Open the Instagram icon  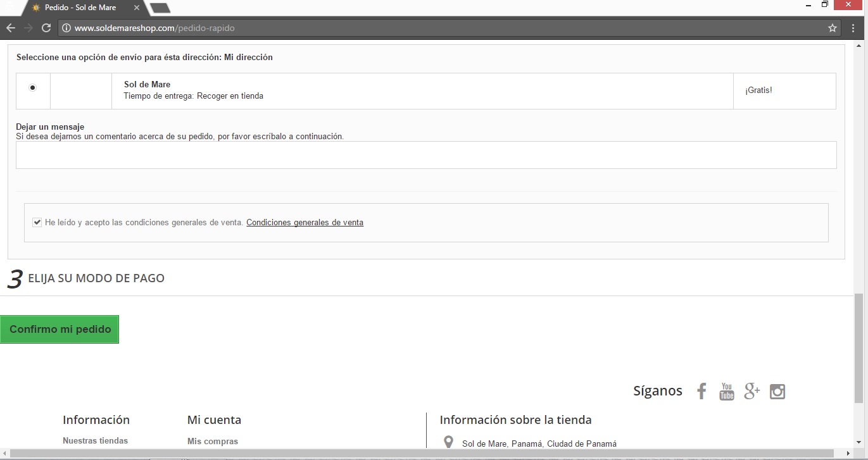coord(777,392)
